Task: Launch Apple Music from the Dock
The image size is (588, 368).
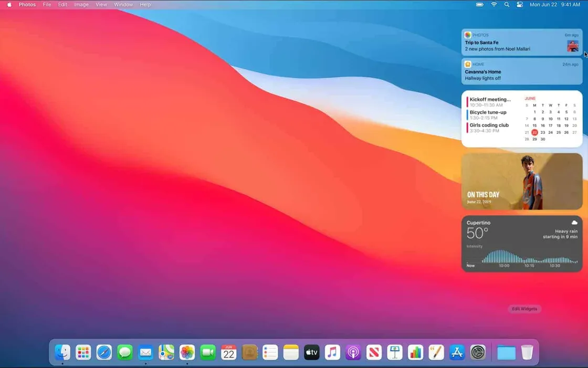Action: 332,352
